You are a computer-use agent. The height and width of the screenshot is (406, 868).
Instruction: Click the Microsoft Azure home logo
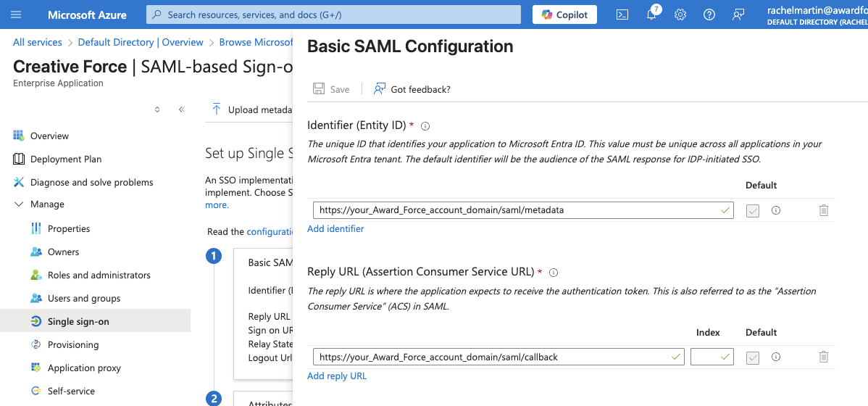(x=87, y=15)
